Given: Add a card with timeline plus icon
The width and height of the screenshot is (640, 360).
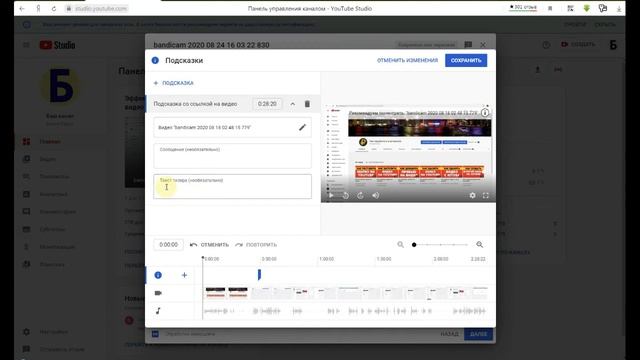Looking at the screenshot, I should pyautogui.click(x=184, y=275).
